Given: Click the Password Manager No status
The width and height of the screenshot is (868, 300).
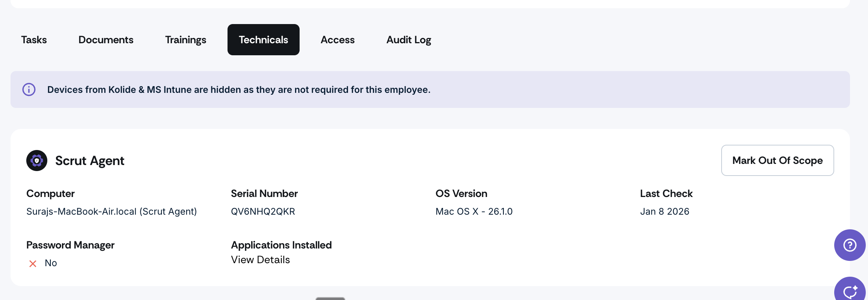Looking at the screenshot, I should [x=51, y=263].
